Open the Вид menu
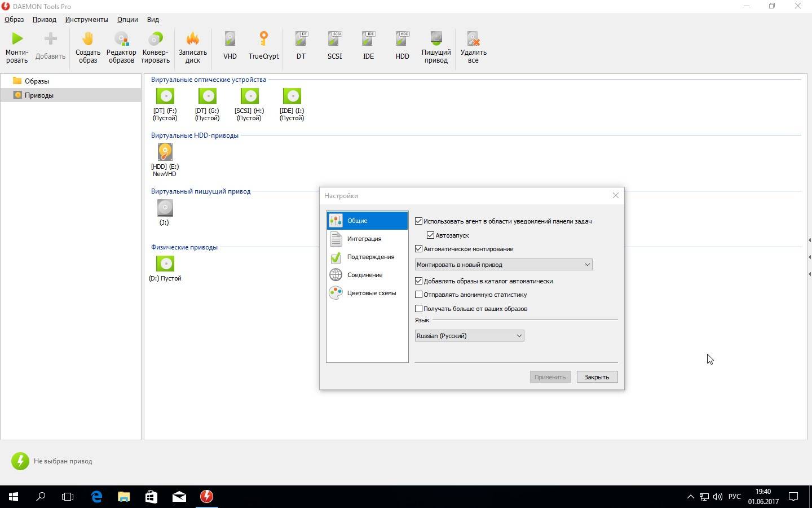 tap(153, 19)
